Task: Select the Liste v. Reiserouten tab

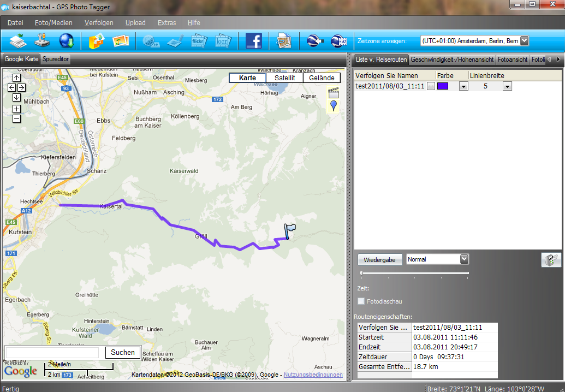Action: click(x=381, y=60)
